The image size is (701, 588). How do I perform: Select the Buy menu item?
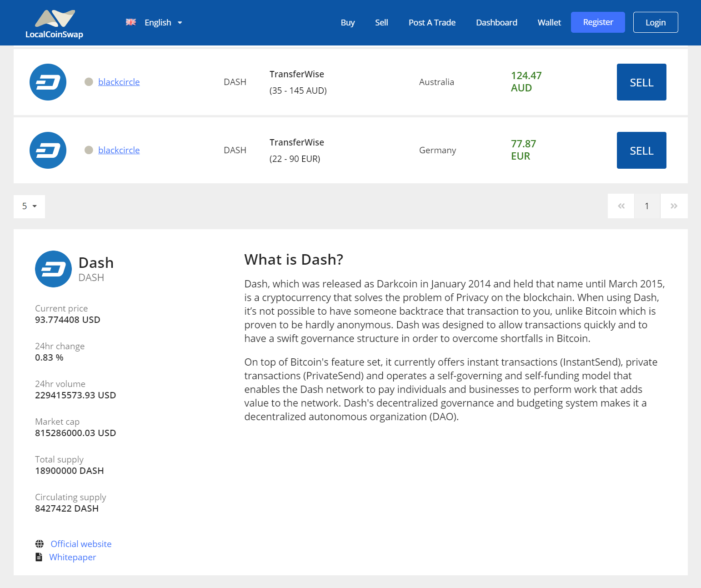[348, 22]
